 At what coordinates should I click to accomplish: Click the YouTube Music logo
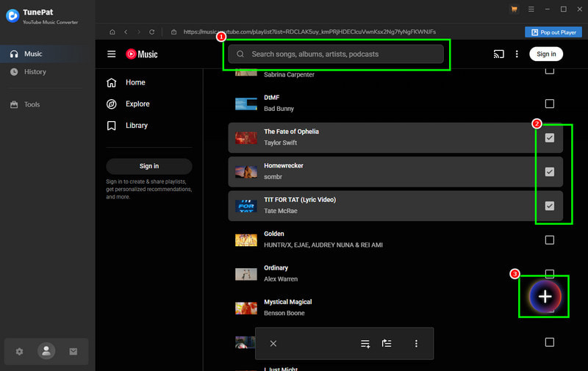point(142,54)
